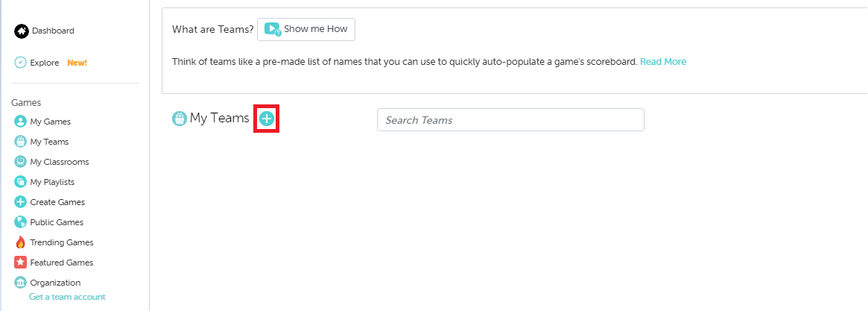868x311 pixels.
Task: Open My Teams in the sidebar
Action: point(49,142)
